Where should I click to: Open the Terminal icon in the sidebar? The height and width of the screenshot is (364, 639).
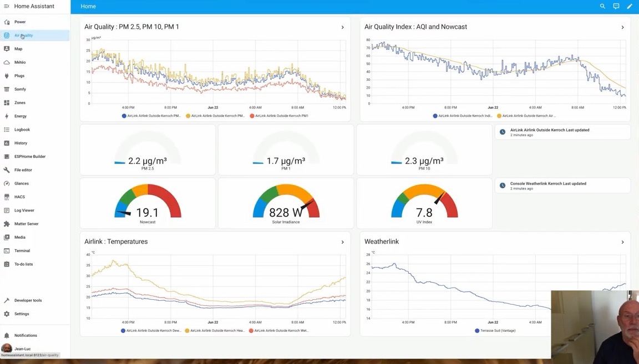tap(7, 251)
